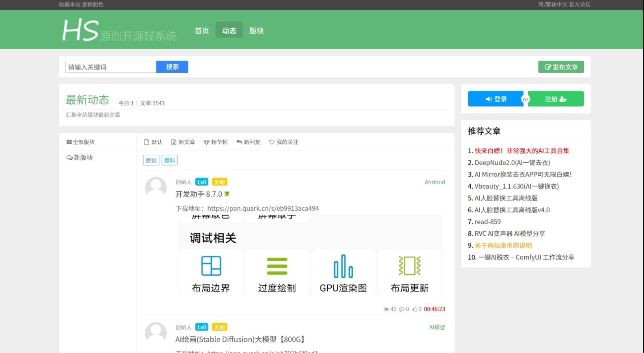Switch to the 新回复 tab
This screenshot has width=644, height=353.
[x=248, y=142]
